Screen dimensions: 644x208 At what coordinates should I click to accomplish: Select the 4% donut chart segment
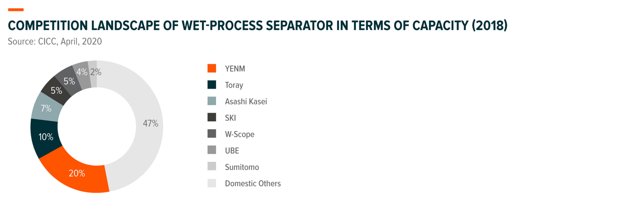point(82,73)
